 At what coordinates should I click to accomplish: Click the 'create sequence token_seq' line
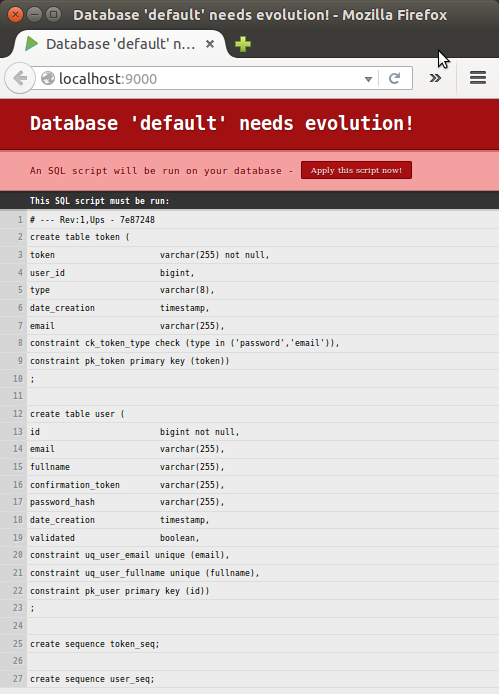tap(94, 644)
